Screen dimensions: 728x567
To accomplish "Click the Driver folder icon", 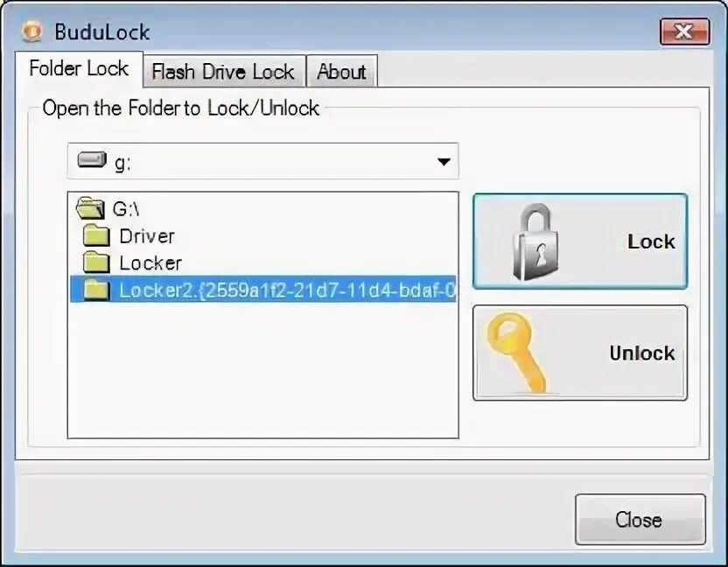I will (x=96, y=235).
